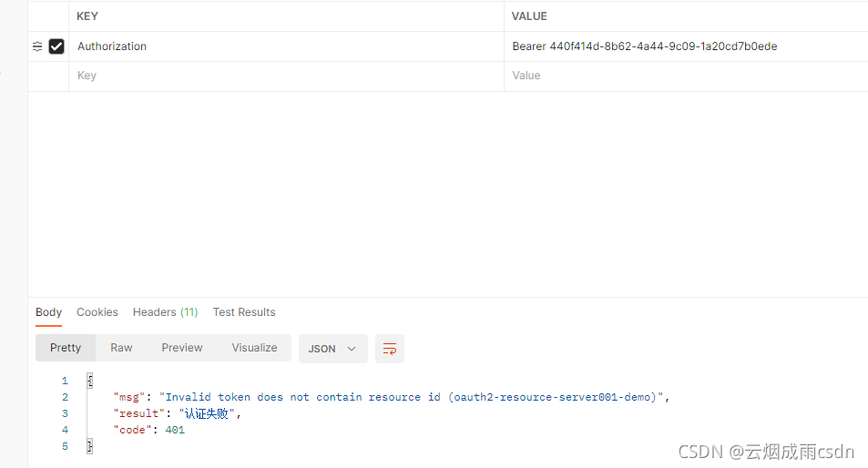Viewport: 868px width, 468px height.
Task: Click the "result" key in response
Action: (139, 413)
